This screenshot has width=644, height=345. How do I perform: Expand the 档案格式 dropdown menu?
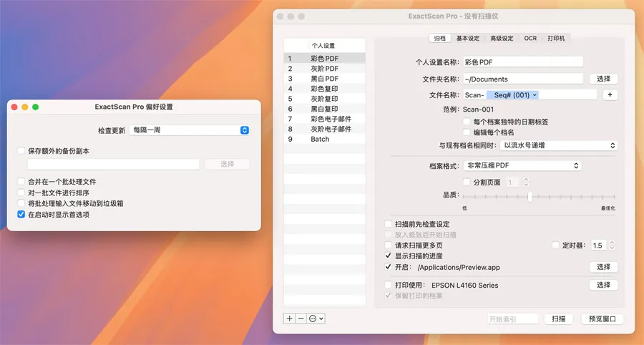point(522,165)
